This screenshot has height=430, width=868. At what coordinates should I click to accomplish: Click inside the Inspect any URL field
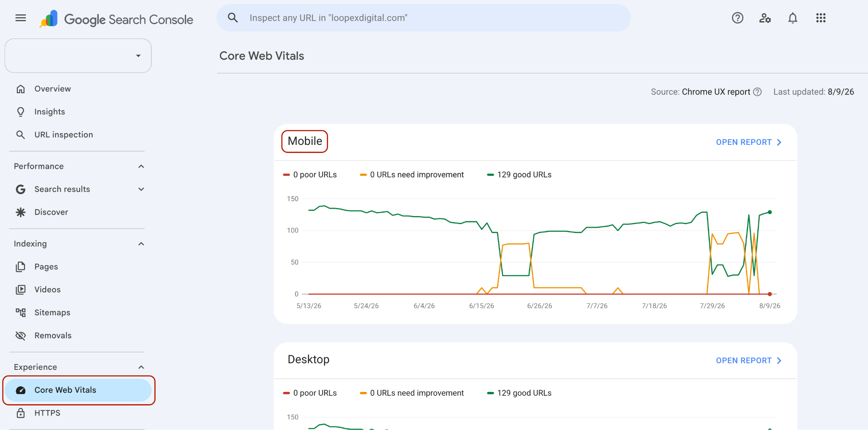tap(424, 18)
